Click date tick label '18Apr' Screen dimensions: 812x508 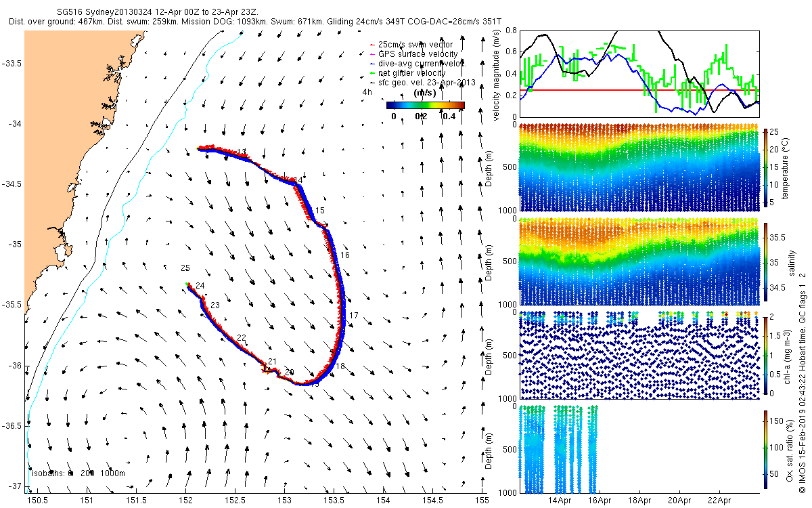[639, 501]
